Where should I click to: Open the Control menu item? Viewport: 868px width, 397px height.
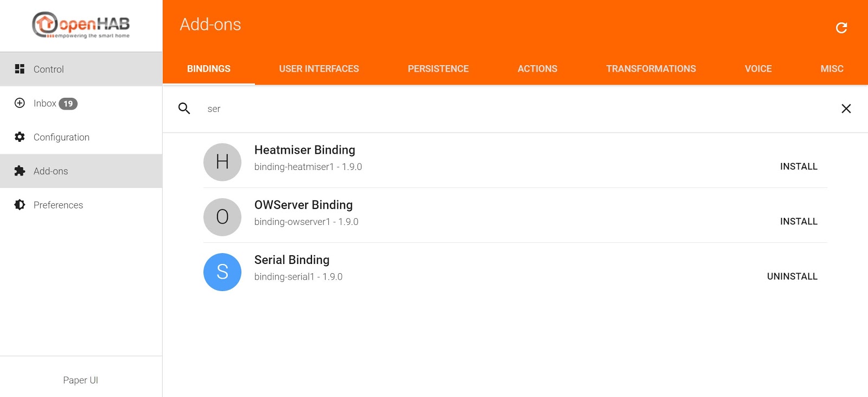81,69
